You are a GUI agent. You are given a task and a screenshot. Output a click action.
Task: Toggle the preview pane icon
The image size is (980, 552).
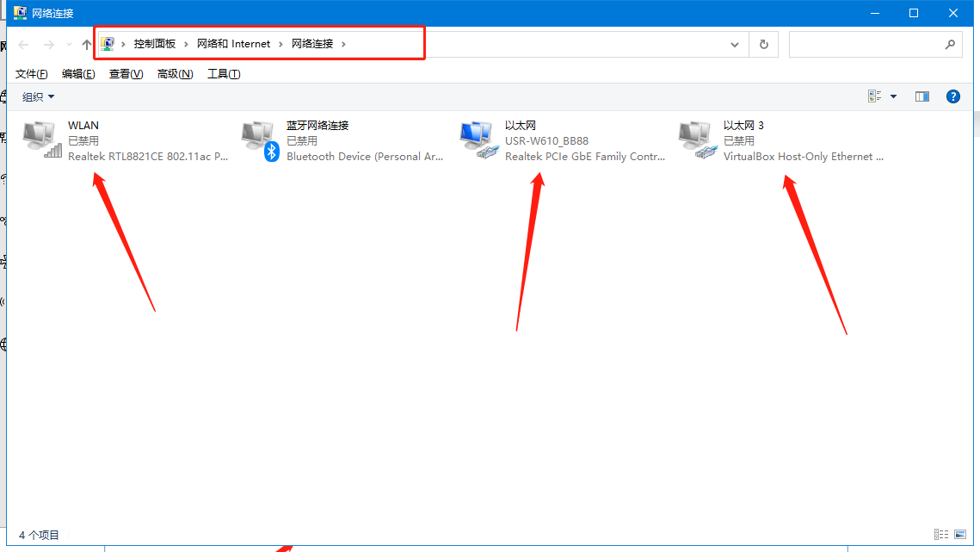click(x=922, y=96)
